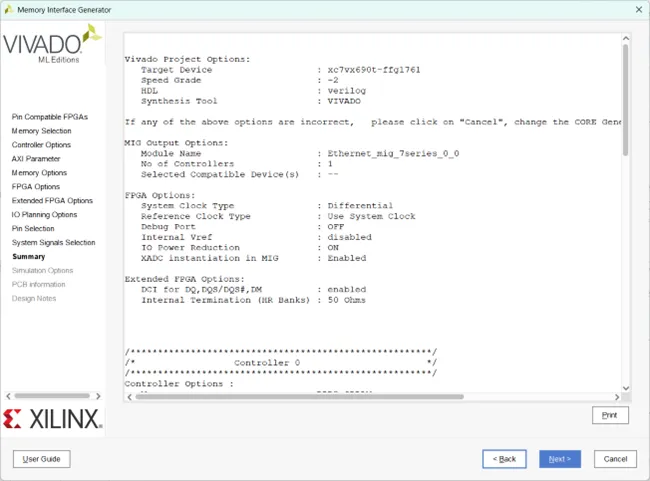The image size is (650, 481).
Task: Click the window title bar Vivado icon
Action: (x=9, y=9)
